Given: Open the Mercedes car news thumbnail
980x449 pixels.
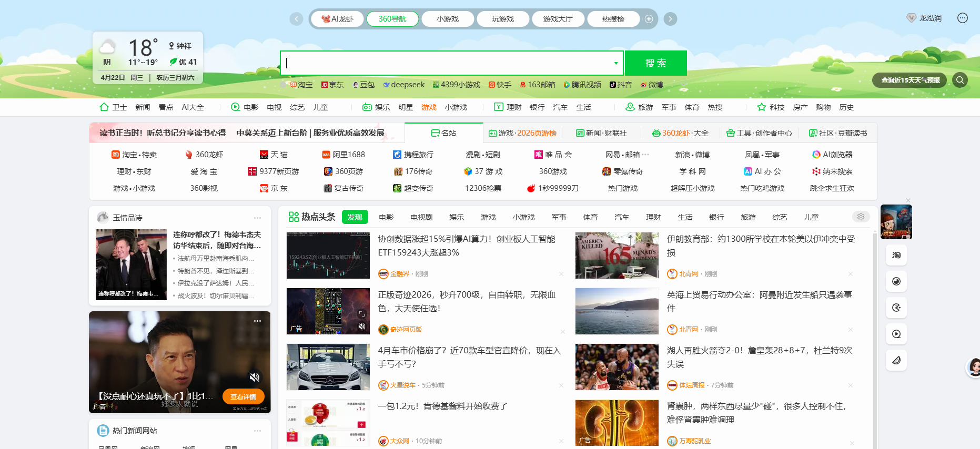Looking at the screenshot, I should coord(328,367).
